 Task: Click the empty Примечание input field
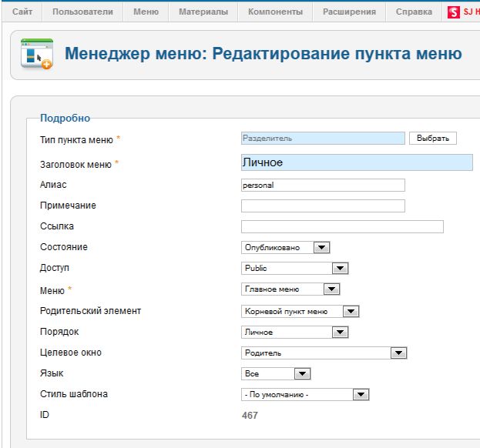coord(323,206)
